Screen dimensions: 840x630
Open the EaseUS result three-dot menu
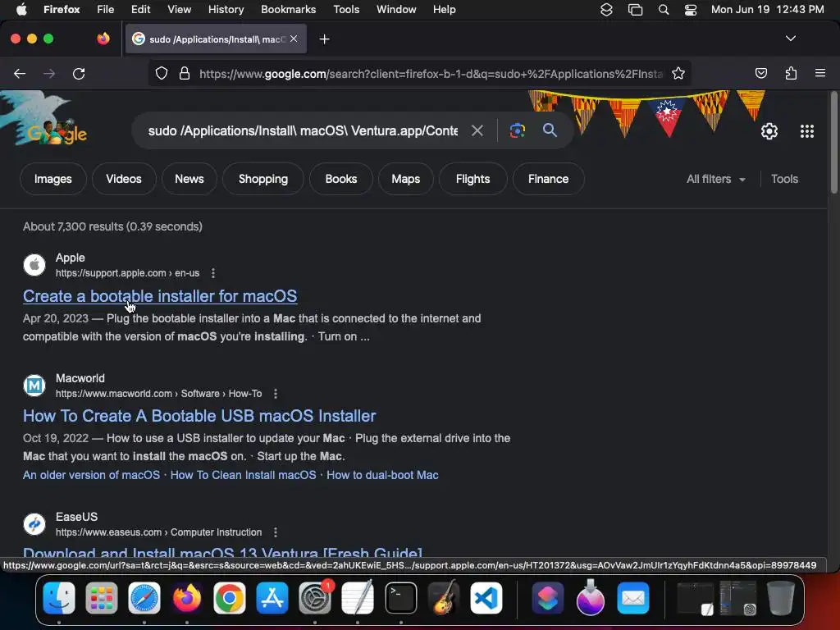276,532
